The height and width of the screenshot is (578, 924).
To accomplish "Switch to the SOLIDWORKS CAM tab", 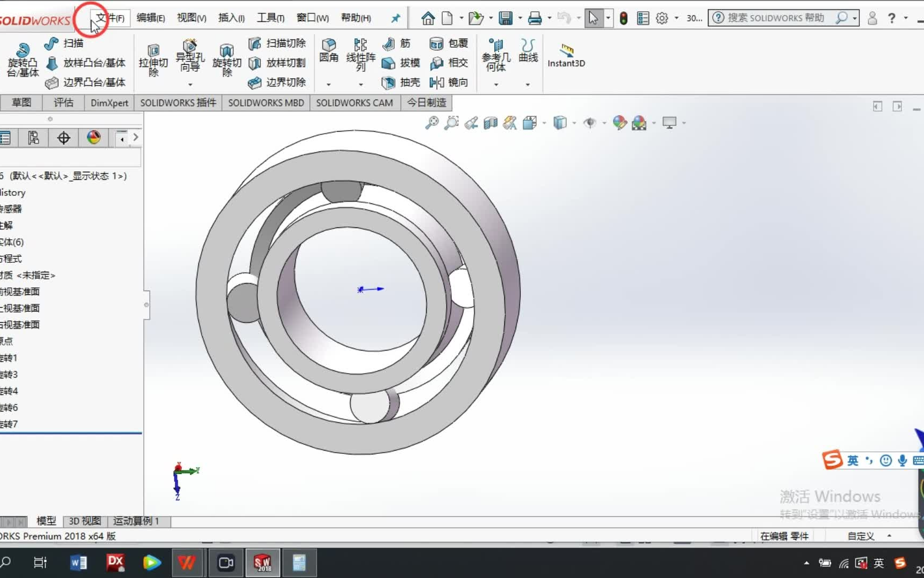I will pos(355,103).
